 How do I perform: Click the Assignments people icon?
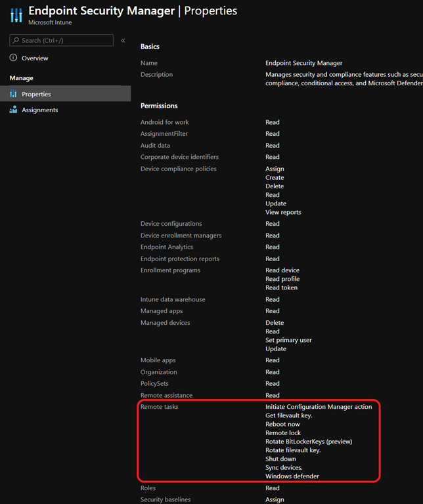pyautogui.click(x=13, y=110)
